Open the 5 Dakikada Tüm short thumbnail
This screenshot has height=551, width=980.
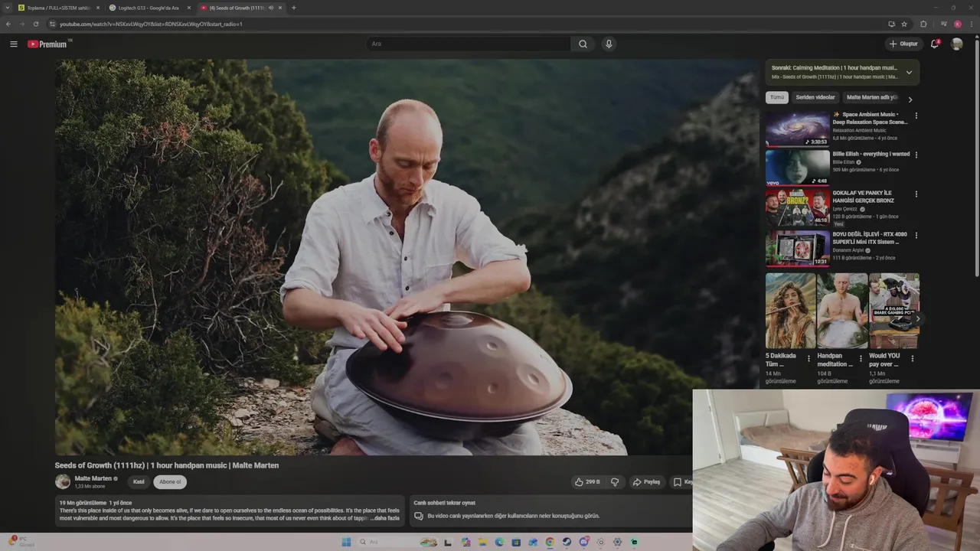790,311
